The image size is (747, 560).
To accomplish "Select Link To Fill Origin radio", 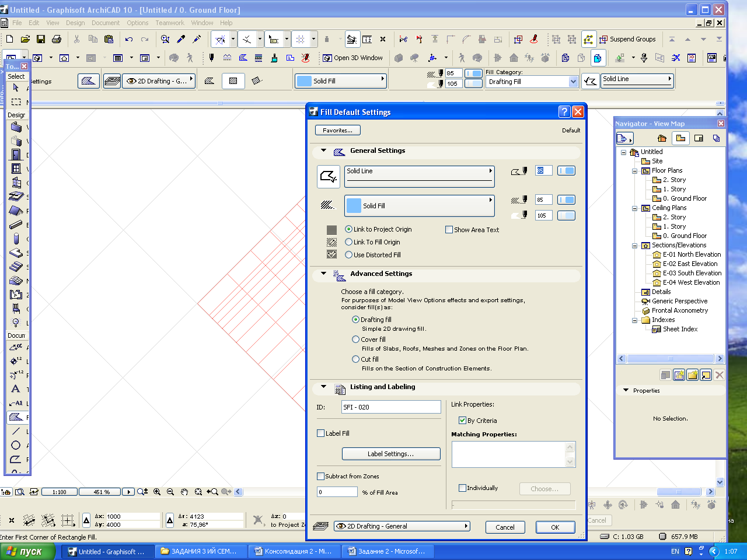I will coord(348,242).
